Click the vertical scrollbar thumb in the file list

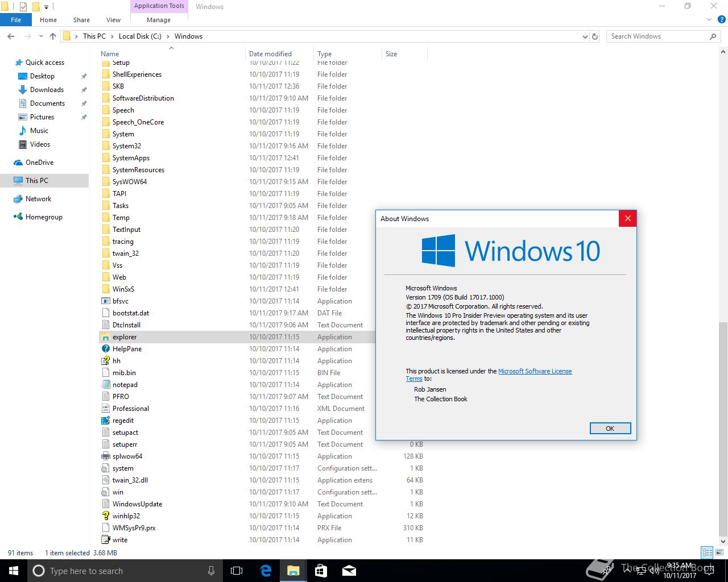coord(723,429)
